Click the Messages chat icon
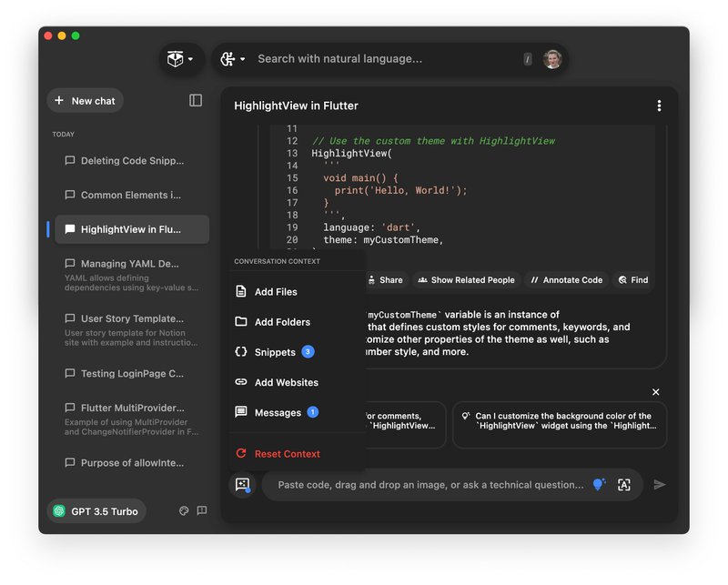 pos(241,412)
